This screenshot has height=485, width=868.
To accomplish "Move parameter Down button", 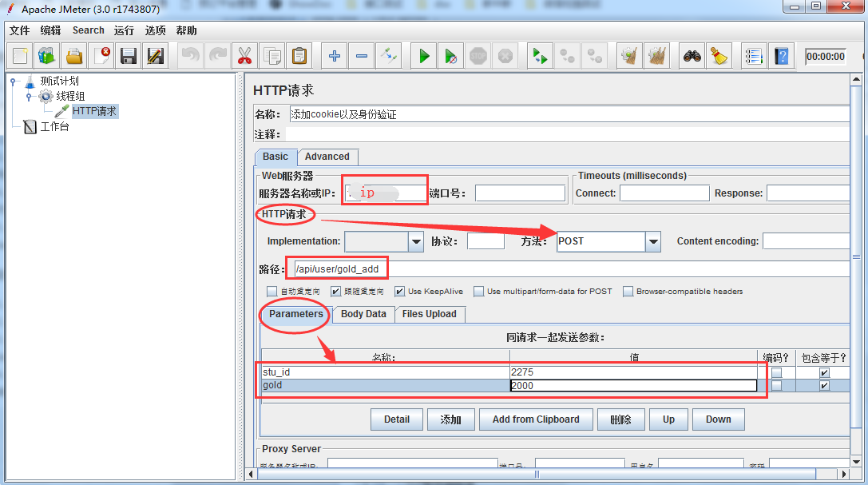I will (x=719, y=419).
